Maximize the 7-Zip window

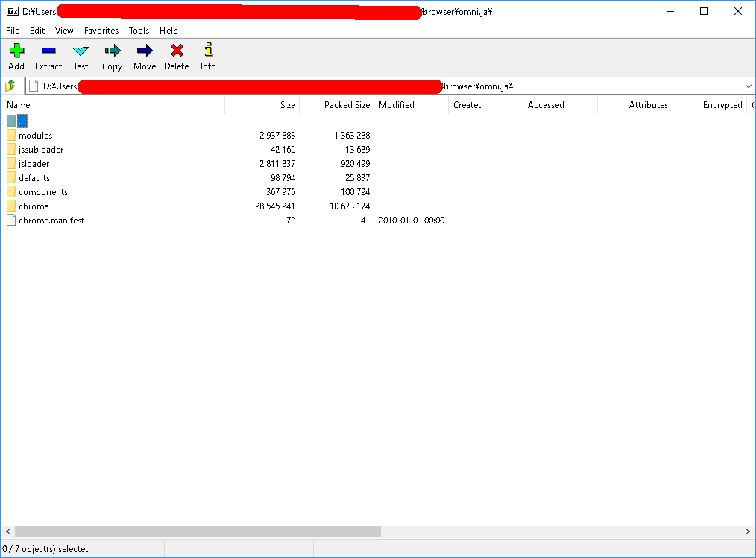tap(704, 12)
